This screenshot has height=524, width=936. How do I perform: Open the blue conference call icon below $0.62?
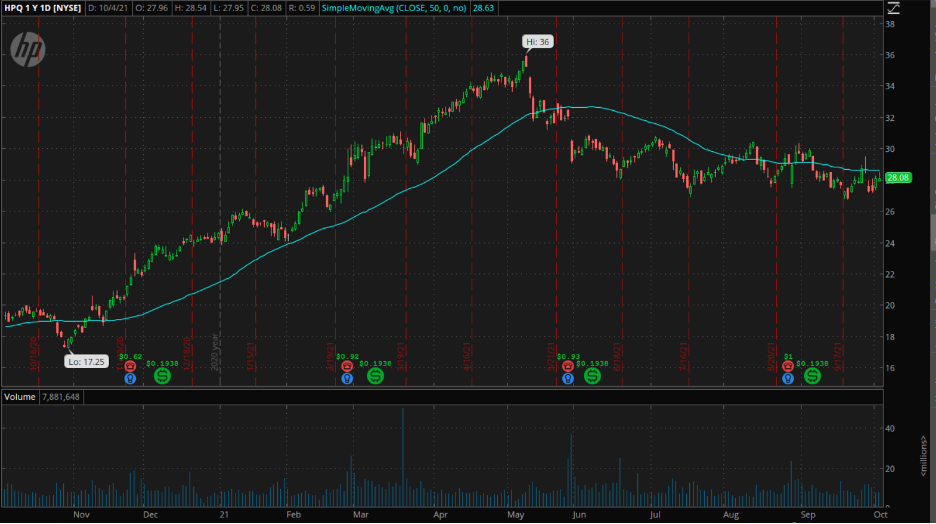[130, 378]
